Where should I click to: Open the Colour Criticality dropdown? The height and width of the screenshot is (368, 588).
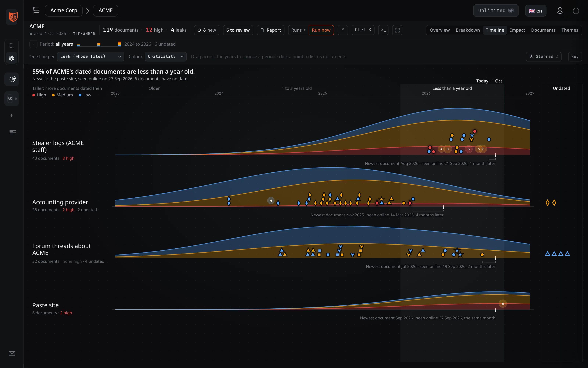pyautogui.click(x=166, y=56)
